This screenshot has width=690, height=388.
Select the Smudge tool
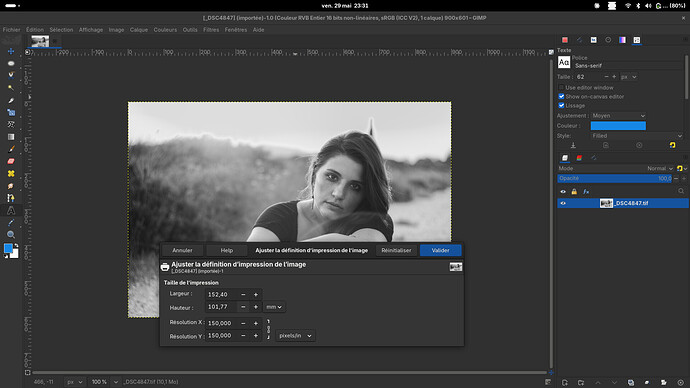[x=11, y=186]
